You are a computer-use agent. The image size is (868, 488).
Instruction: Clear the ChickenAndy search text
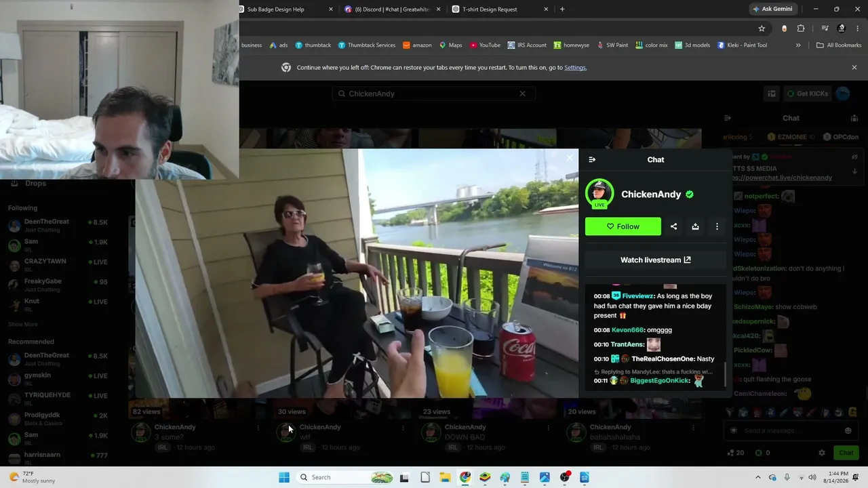pyautogui.click(x=522, y=94)
